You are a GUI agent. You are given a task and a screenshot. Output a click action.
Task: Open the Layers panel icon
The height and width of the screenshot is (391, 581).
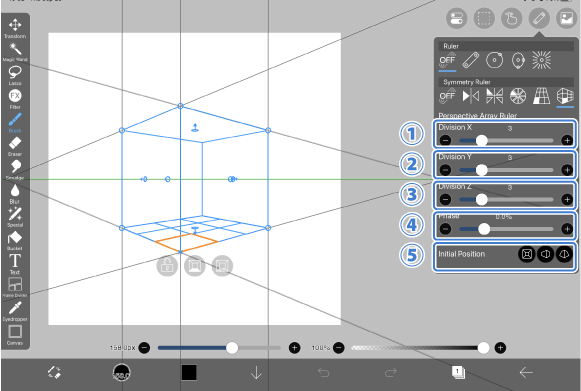pos(458,372)
